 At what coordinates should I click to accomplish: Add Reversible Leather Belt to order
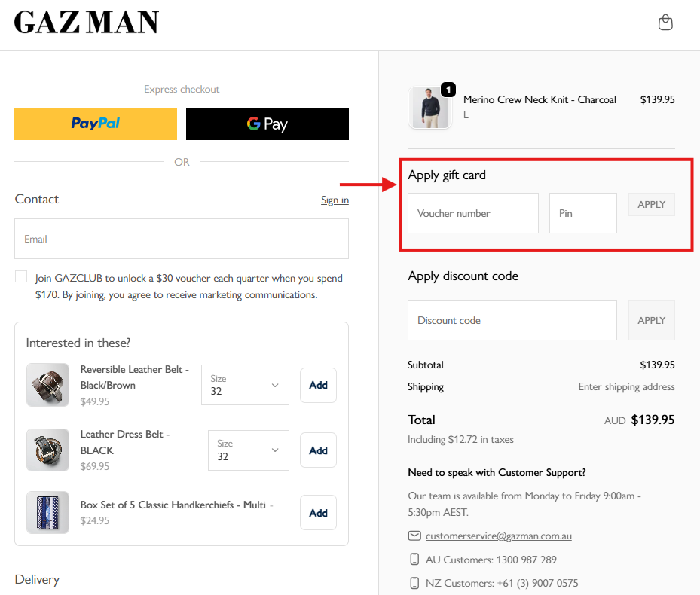pyautogui.click(x=318, y=385)
